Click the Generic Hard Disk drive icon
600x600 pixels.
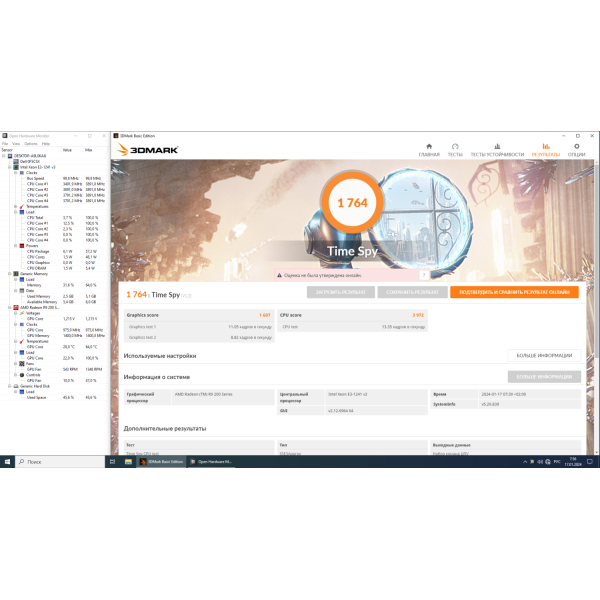pos(16,386)
